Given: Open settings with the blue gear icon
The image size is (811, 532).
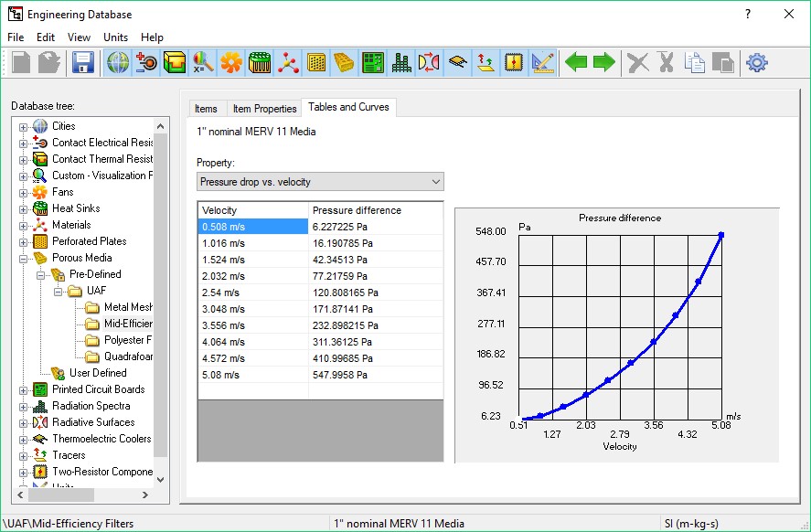Looking at the screenshot, I should click(x=757, y=62).
